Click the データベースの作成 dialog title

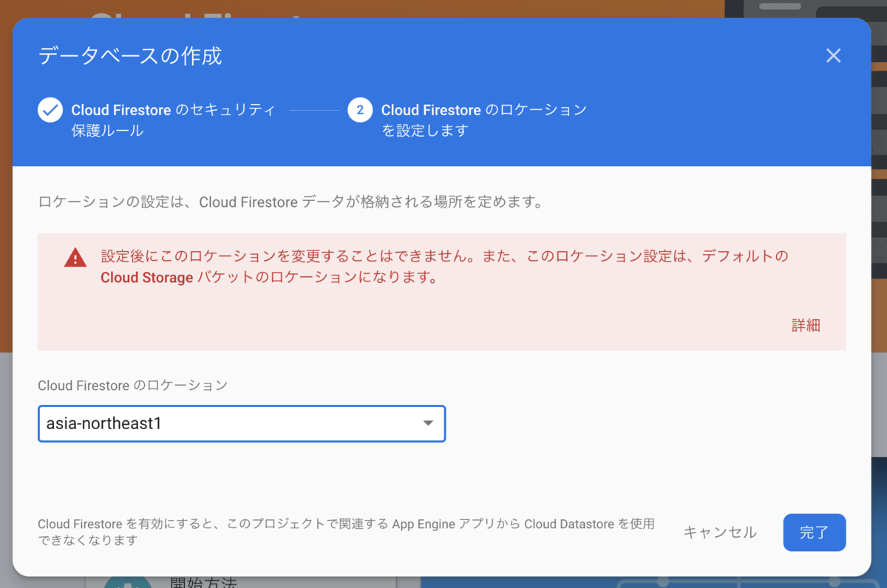click(x=130, y=55)
